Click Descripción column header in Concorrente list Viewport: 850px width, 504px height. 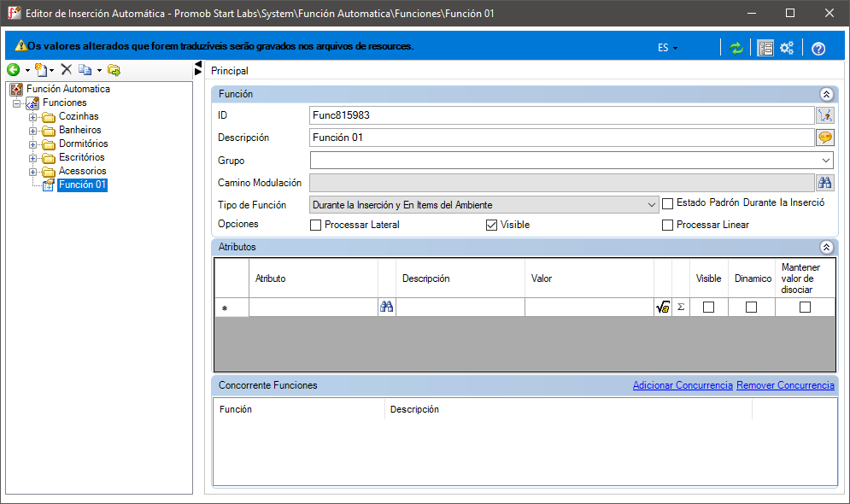(x=568, y=409)
